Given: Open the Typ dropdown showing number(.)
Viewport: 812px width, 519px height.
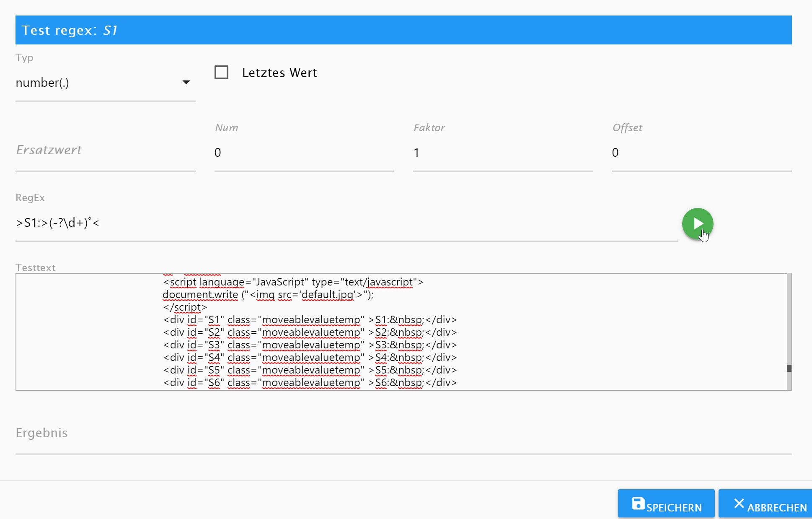Looking at the screenshot, I should 105,83.
